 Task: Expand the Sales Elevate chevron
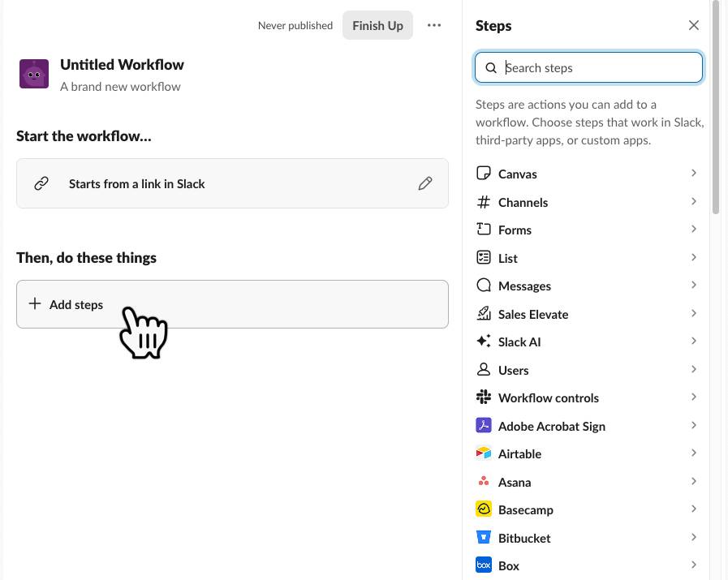click(x=694, y=313)
